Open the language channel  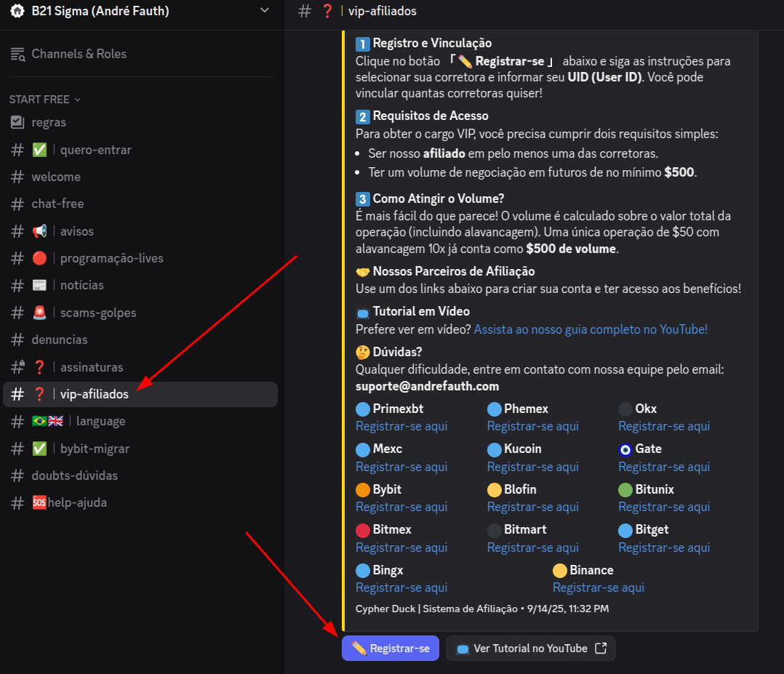140,421
